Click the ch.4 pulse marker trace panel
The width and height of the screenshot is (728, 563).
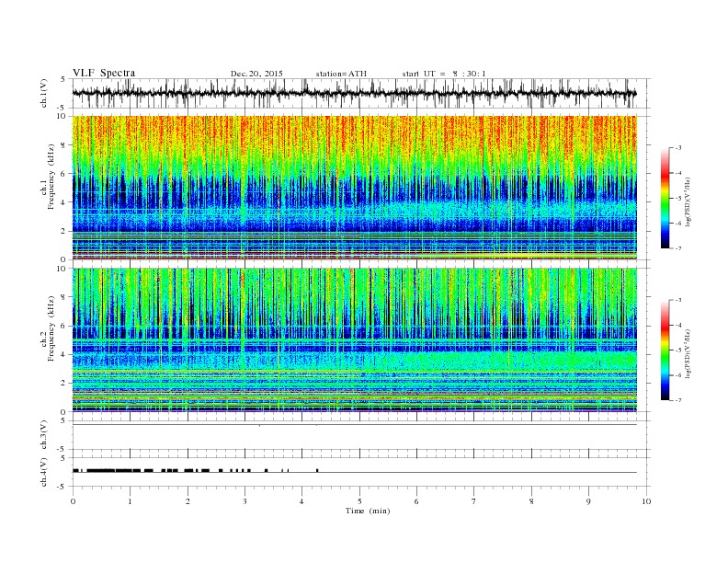coord(361,473)
